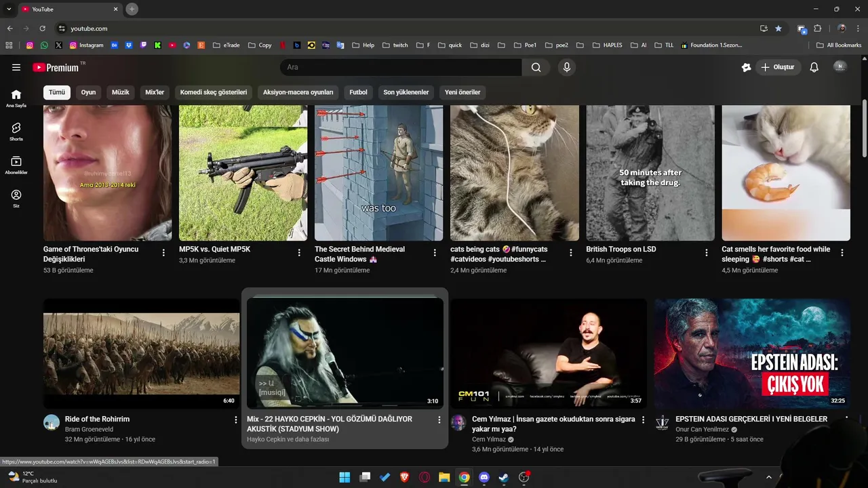
Task: Click the Ara search input field
Action: [401, 67]
